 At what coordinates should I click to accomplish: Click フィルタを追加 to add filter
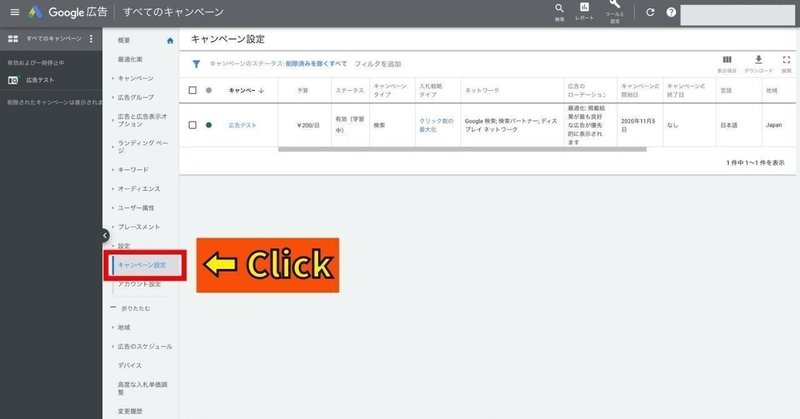coord(378,64)
